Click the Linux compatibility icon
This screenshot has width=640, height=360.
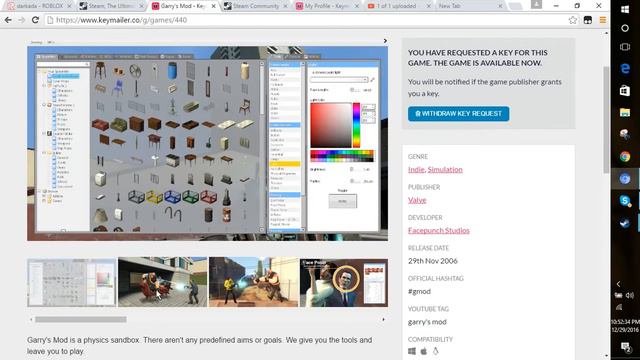(x=436, y=351)
